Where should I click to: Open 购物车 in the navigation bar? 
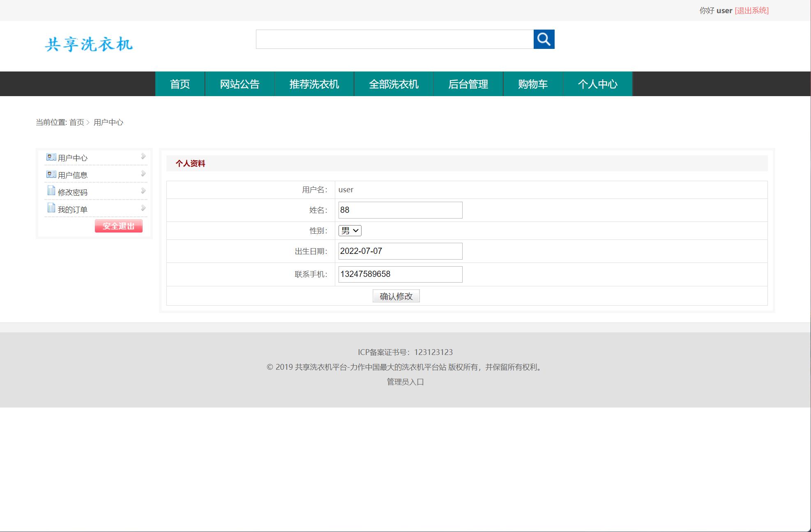pos(532,84)
